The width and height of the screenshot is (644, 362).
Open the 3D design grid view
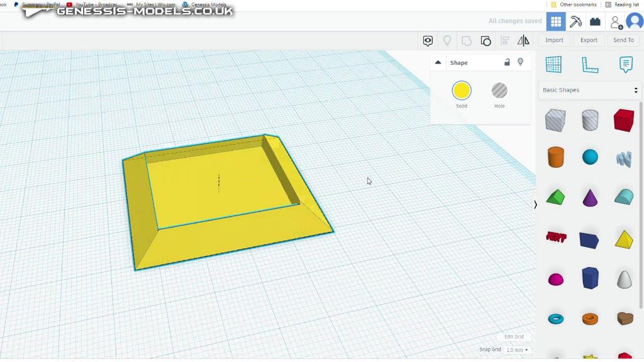point(556,21)
